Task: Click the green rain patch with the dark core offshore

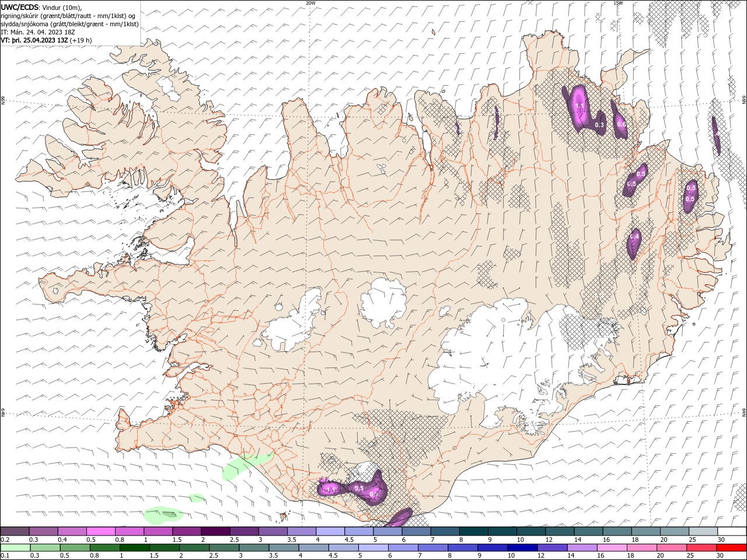Action: tap(164, 514)
